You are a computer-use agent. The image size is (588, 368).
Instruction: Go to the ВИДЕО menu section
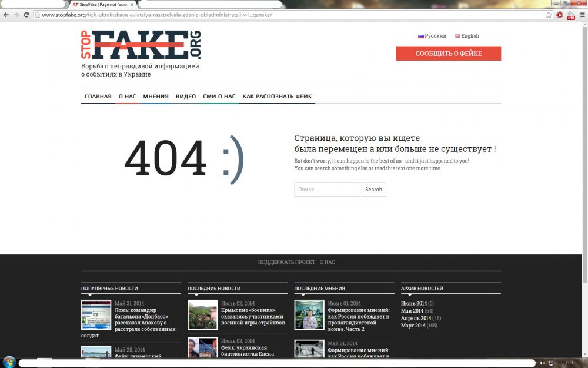[x=186, y=97]
